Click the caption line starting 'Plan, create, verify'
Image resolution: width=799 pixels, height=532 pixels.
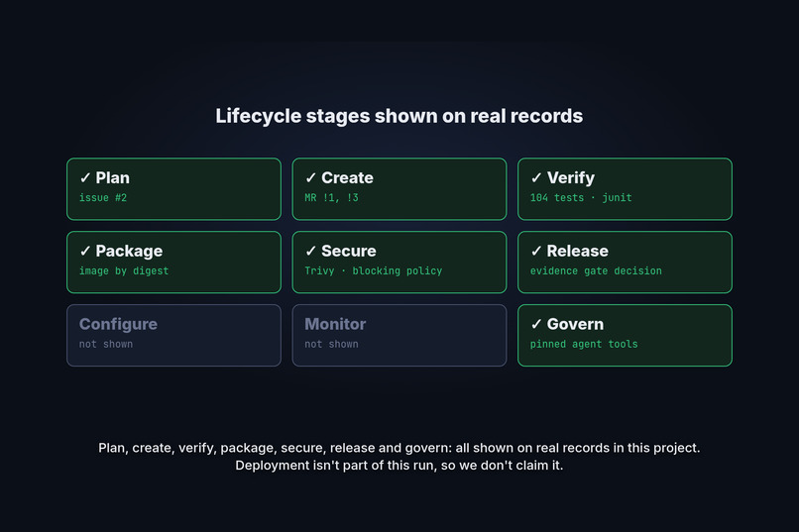tap(399, 448)
